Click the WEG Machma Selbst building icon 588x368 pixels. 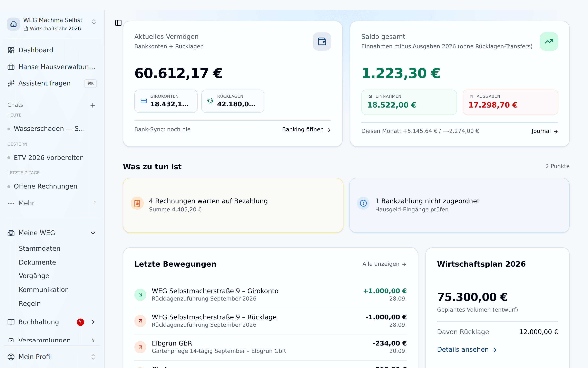click(13, 24)
